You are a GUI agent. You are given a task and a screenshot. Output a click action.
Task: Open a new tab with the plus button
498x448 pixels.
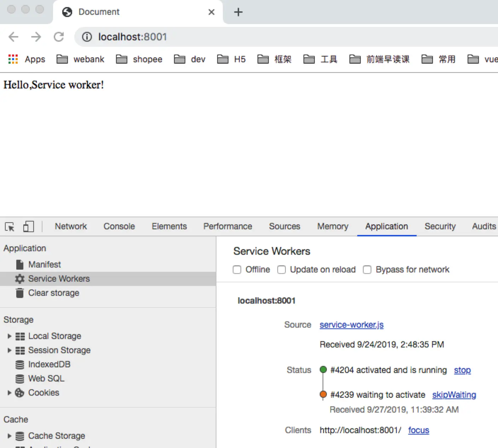(238, 12)
